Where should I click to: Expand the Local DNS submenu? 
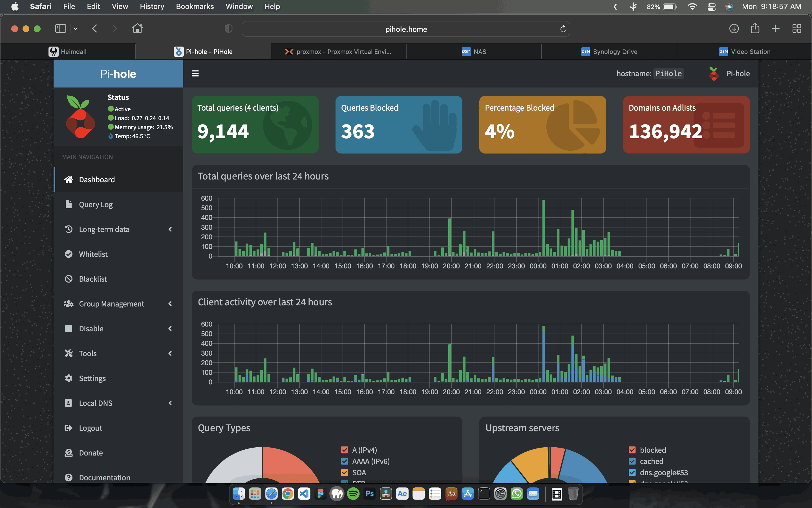click(118, 403)
